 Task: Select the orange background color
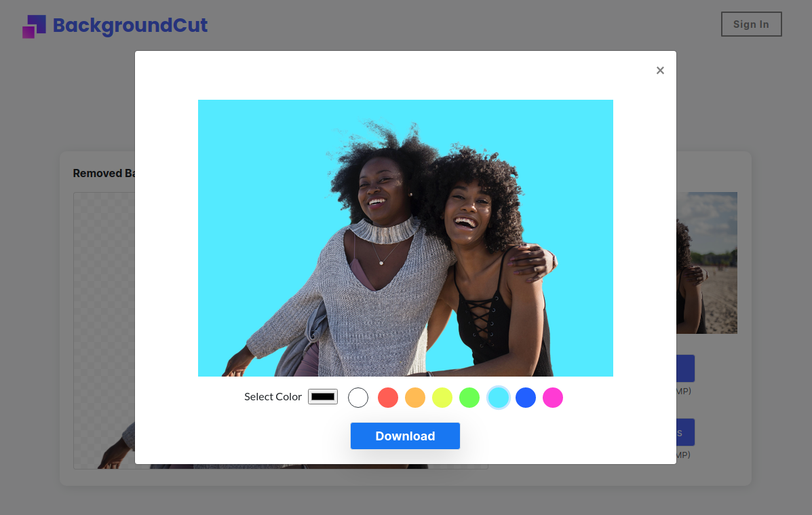pyautogui.click(x=414, y=398)
